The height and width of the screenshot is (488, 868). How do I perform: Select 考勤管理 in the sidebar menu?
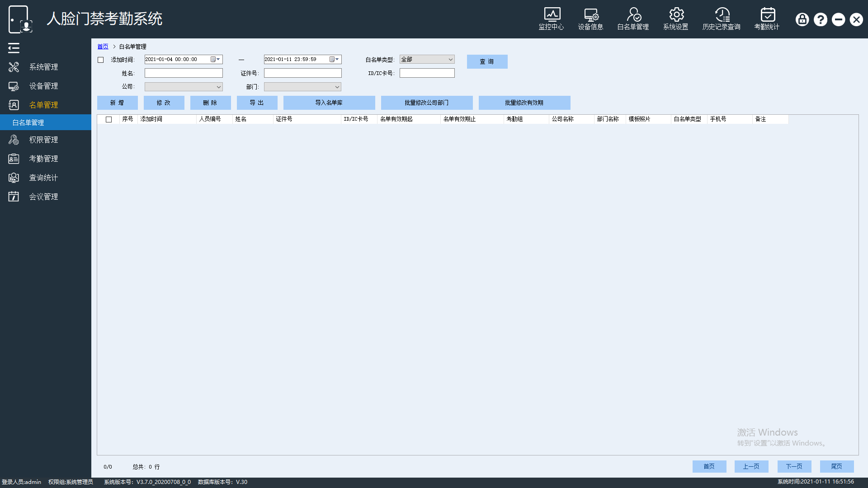[44, 159]
